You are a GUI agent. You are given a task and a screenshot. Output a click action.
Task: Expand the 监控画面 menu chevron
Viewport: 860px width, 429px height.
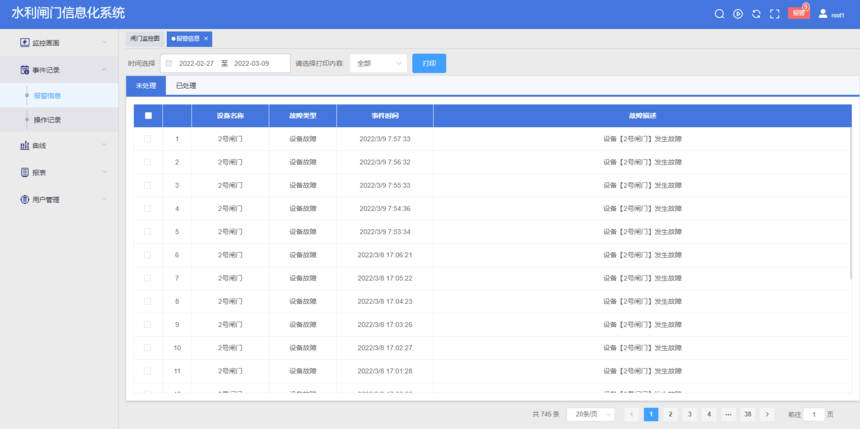point(104,42)
